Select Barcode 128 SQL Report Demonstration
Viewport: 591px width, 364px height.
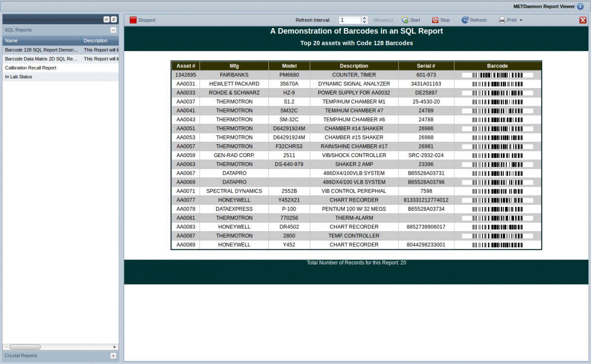41,50
